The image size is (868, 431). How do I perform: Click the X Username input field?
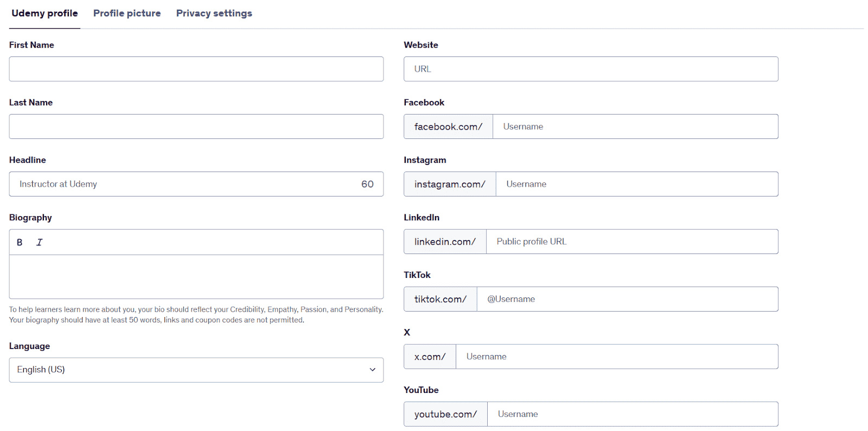(x=616, y=357)
